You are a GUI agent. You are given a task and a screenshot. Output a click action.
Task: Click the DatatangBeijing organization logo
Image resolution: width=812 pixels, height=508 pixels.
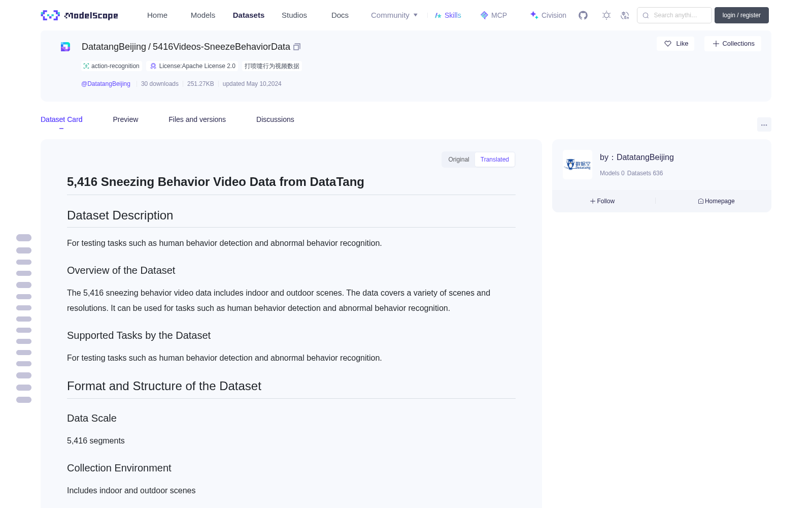click(578, 165)
